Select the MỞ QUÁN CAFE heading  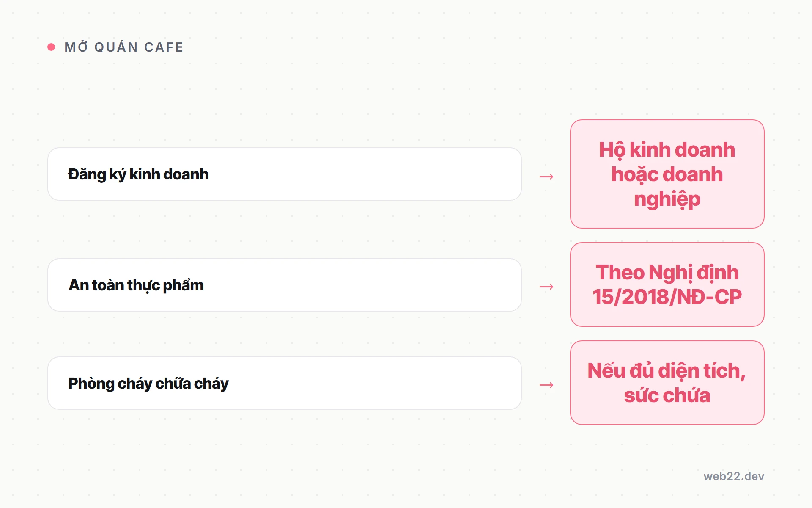point(124,47)
